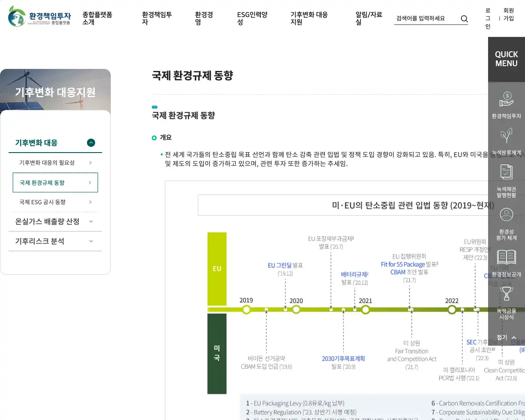Image resolution: width=525 pixels, height=420 pixels.
Task: Click the 환경책임투자 site logo
Action: click(39, 16)
